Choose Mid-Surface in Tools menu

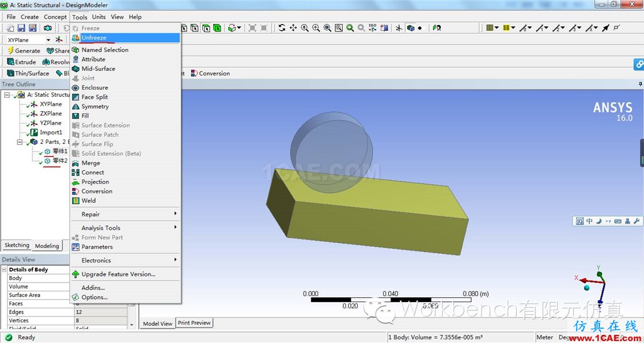125,68
